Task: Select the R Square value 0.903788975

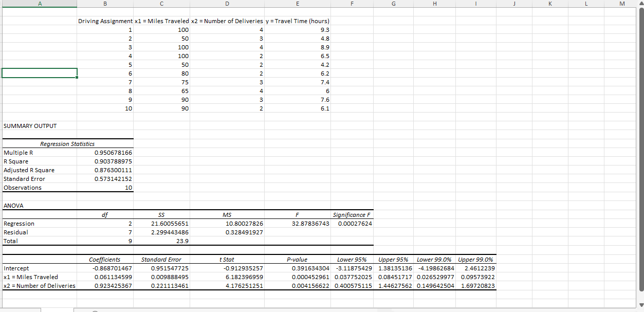Action: pyautogui.click(x=105, y=161)
